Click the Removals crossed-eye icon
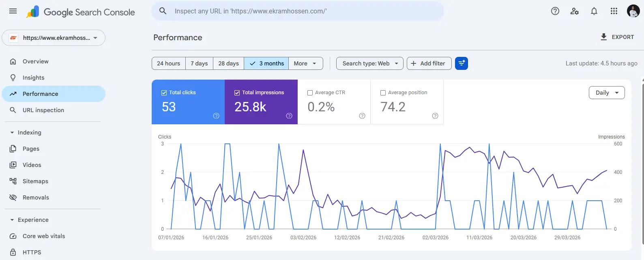Viewport: 644px width, 260px height. [13, 197]
